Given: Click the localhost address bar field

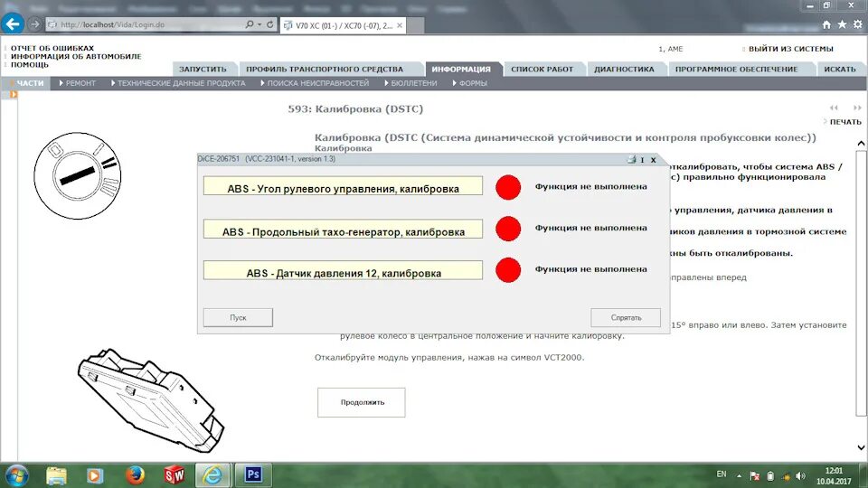Looking at the screenshot, I should point(146,24).
